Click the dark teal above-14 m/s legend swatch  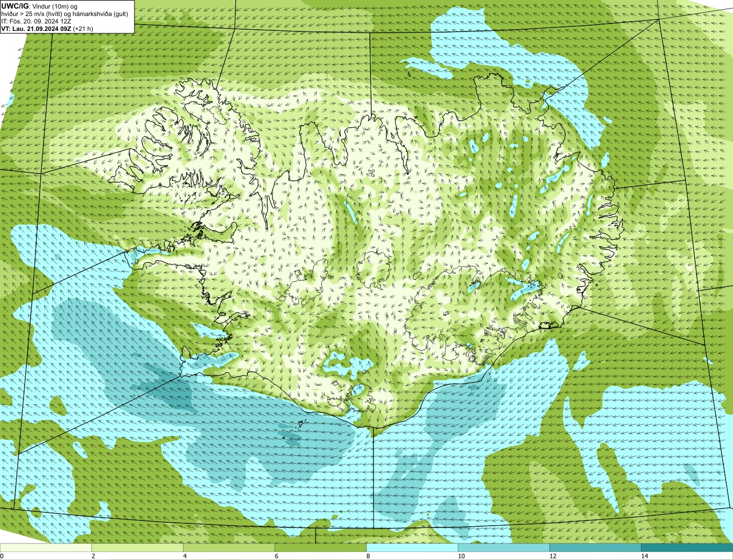(687, 547)
